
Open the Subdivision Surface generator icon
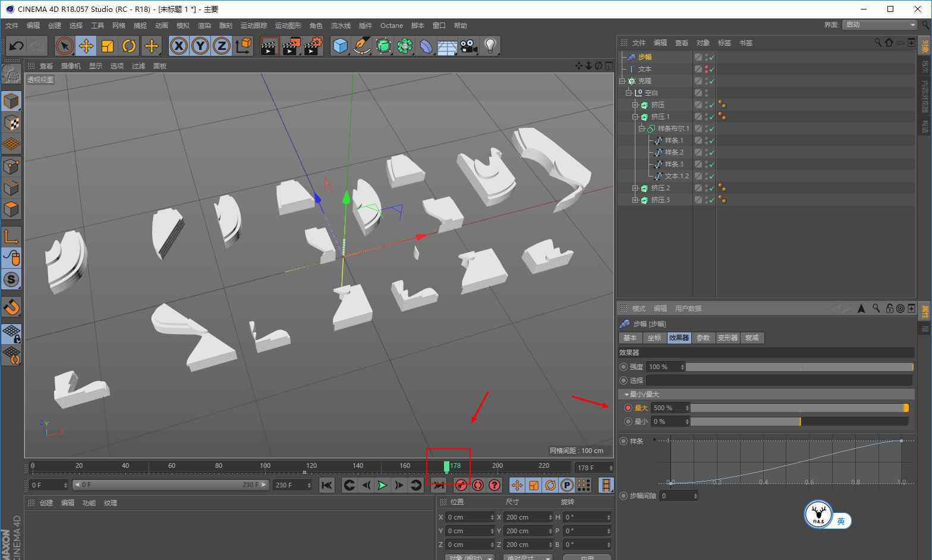383,46
